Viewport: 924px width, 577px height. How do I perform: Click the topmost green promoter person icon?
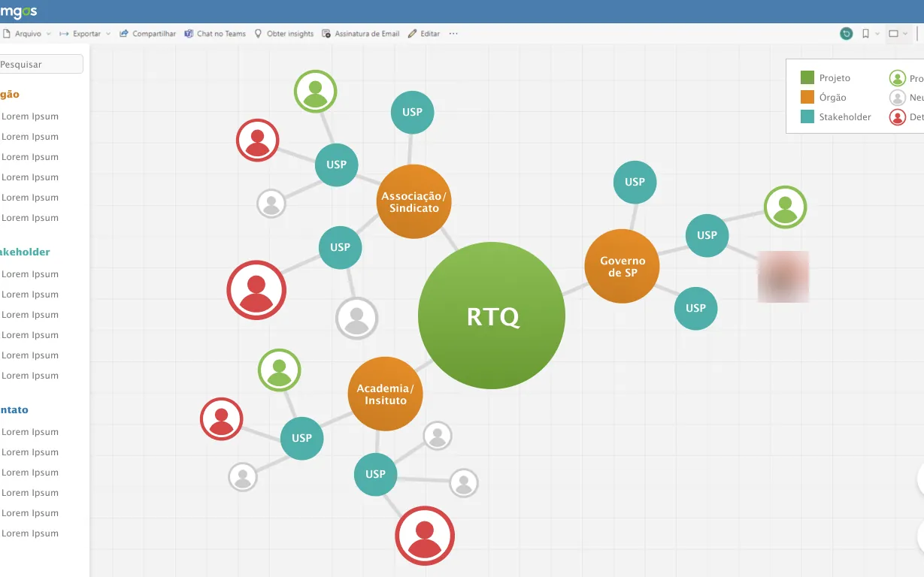(x=315, y=92)
